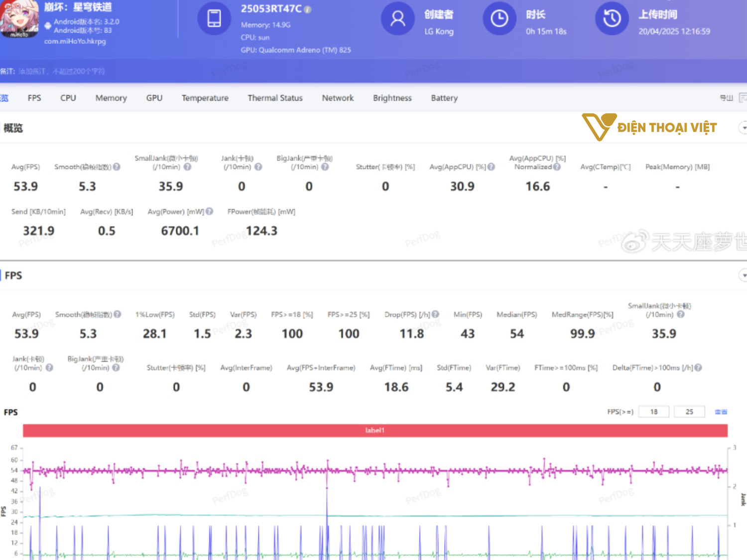Click help icon beside Drop(FPS) [/h]
The width and height of the screenshot is (747, 560).
point(435,314)
